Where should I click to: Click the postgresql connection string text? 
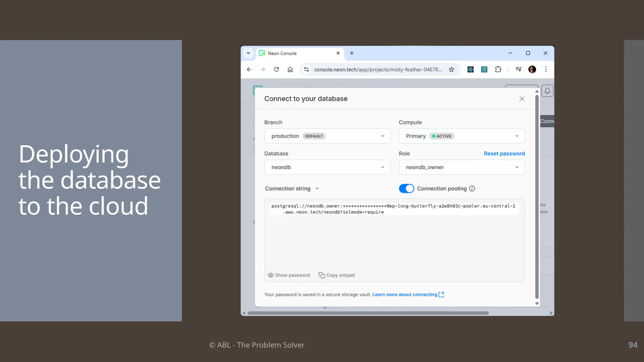click(393, 209)
